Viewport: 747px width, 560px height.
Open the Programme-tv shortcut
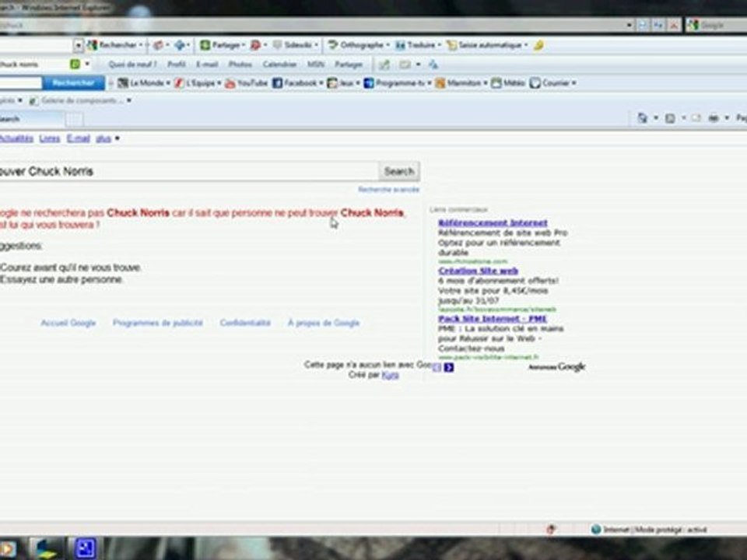[x=398, y=83]
